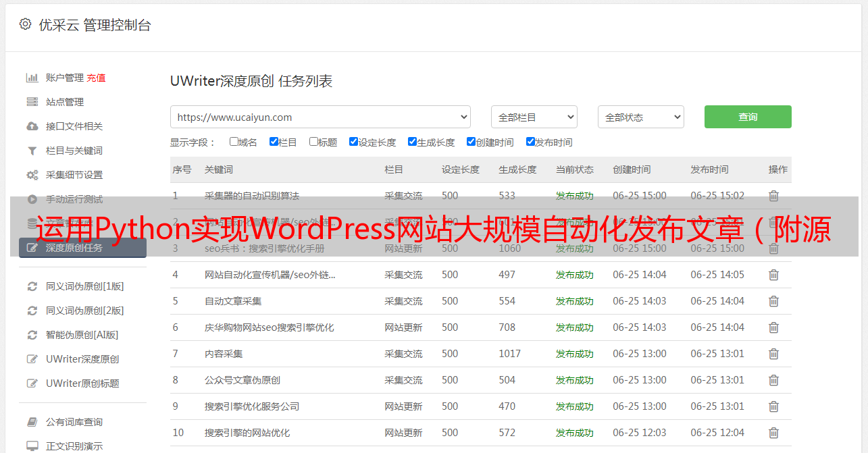This screenshot has width=868, height=453.
Task: Click the cloud upload icon for 接口文件相关
Action: point(32,126)
